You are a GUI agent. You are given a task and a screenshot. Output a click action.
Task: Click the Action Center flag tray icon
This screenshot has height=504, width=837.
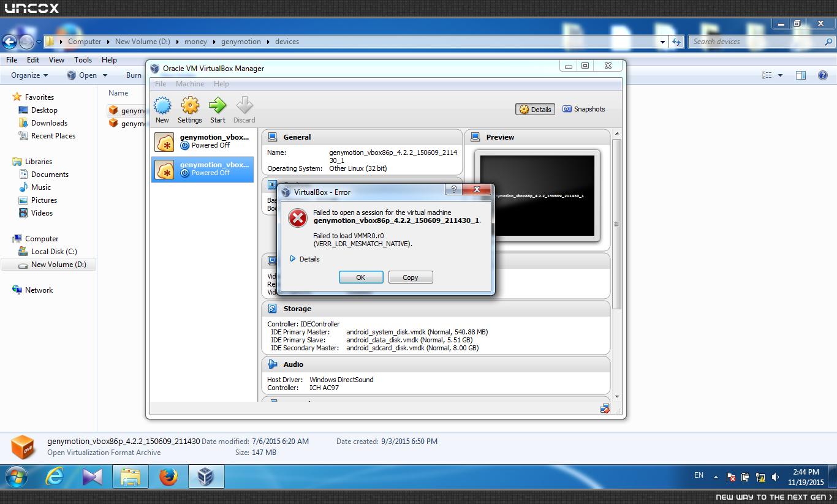tap(730, 477)
